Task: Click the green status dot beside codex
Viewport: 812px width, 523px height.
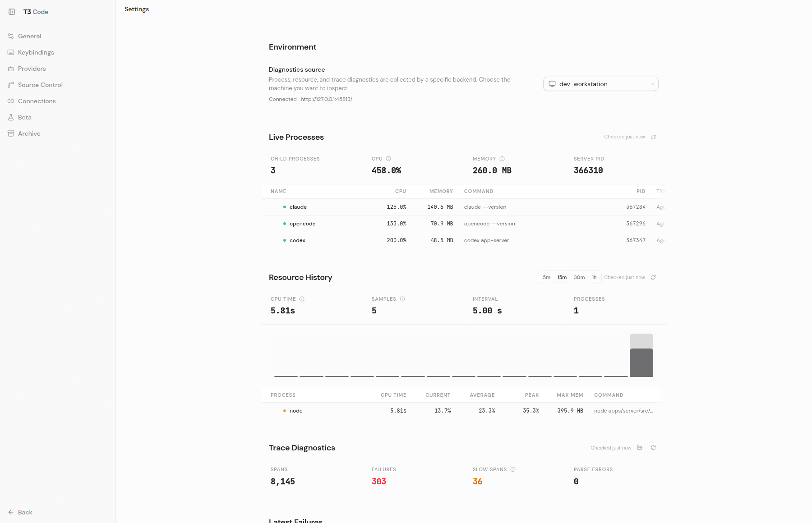Action: point(284,240)
